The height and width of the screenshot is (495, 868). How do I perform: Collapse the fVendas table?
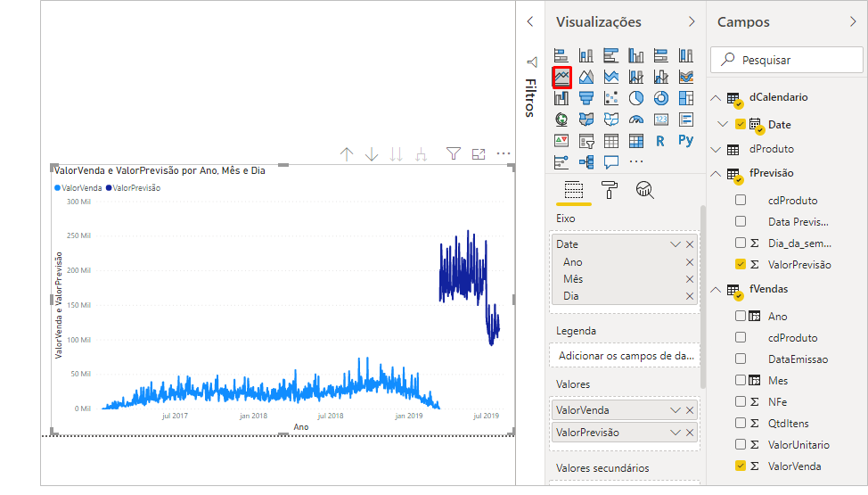pos(716,289)
